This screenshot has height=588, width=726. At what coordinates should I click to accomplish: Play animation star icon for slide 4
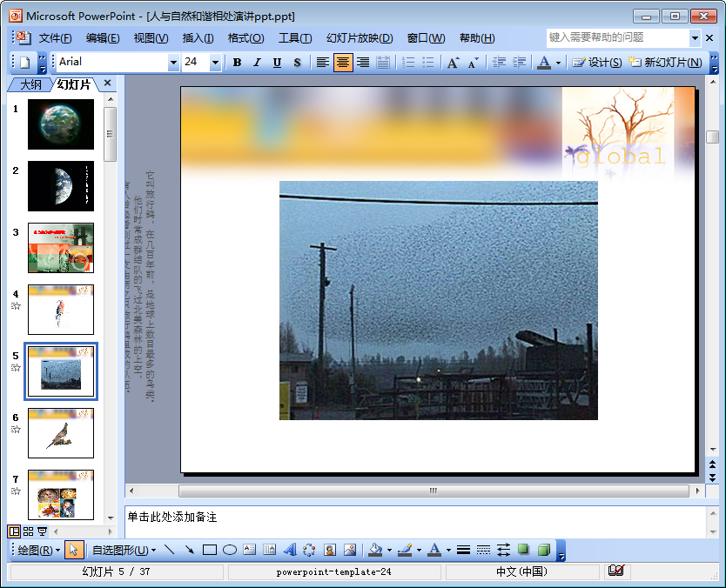tap(16, 306)
